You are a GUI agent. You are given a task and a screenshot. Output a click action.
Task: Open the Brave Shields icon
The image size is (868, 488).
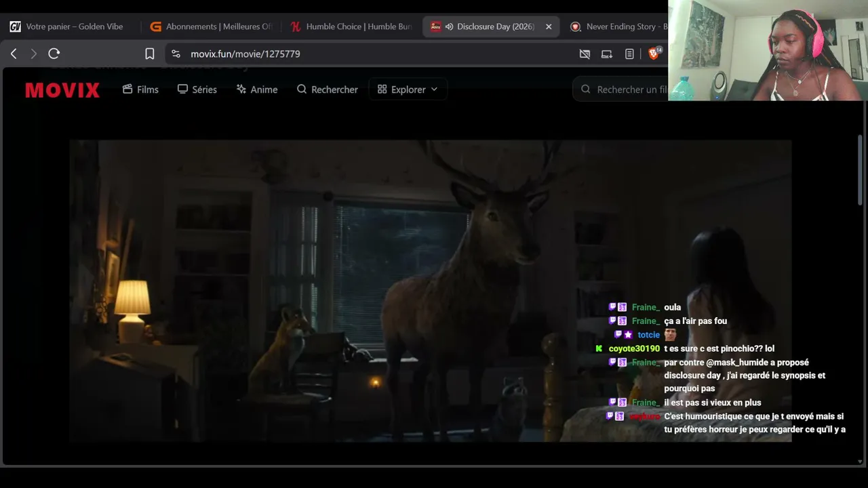[654, 54]
